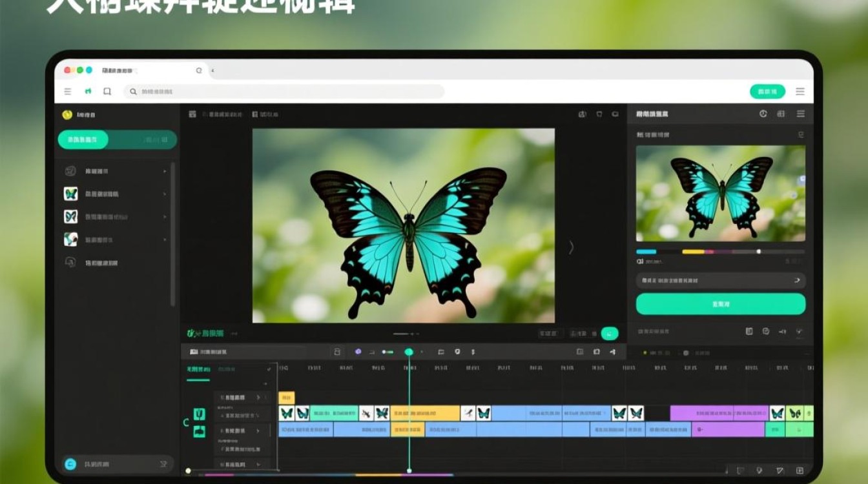Click the grid icon above the preview canvas
Image resolution: width=868 pixels, height=484 pixels.
tap(192, 114)
